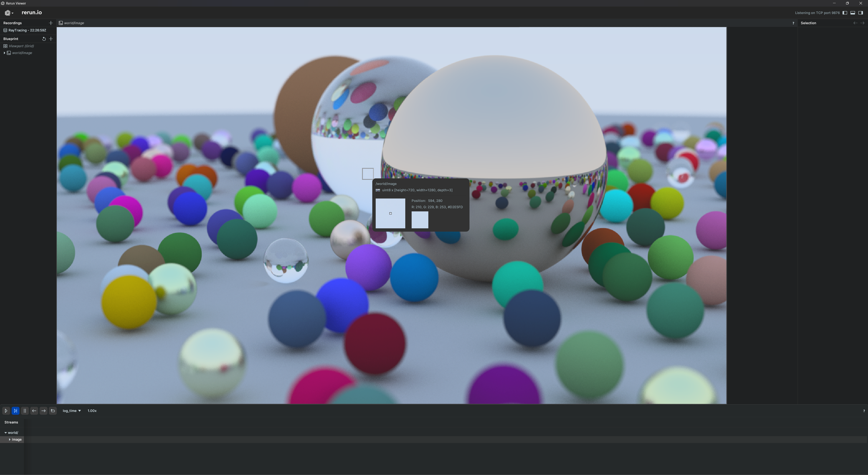Image resolution: width=868 pixels, height=475 pixels.
Task: Select the RayTracing recording entry
Action: point(27,30)
